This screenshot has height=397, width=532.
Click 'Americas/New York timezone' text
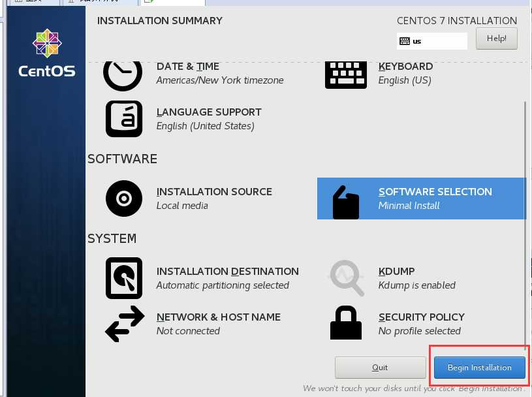220,80
